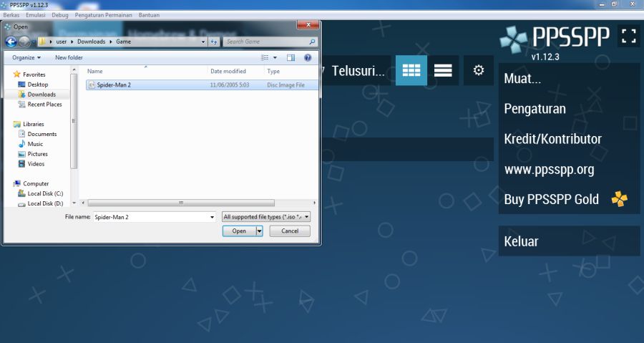644x343 pixels.
Task: Click New folder button
Action: point(69,57)
